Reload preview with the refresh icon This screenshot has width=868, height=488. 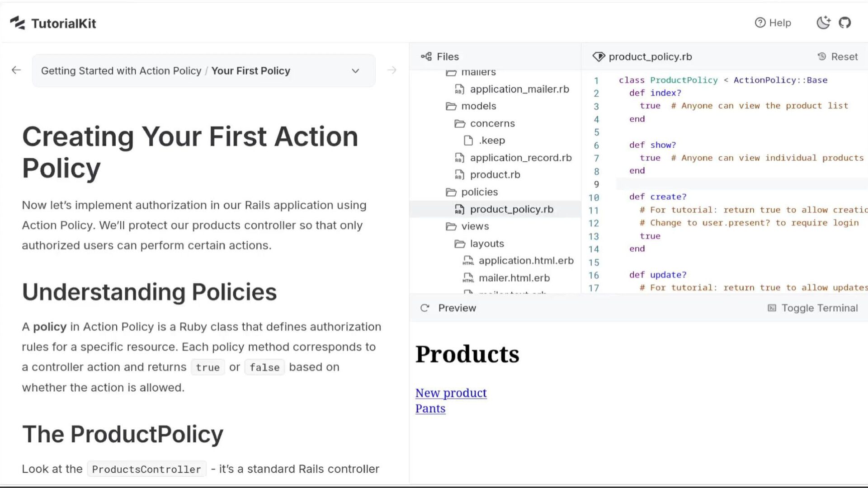tap(425, 308)
